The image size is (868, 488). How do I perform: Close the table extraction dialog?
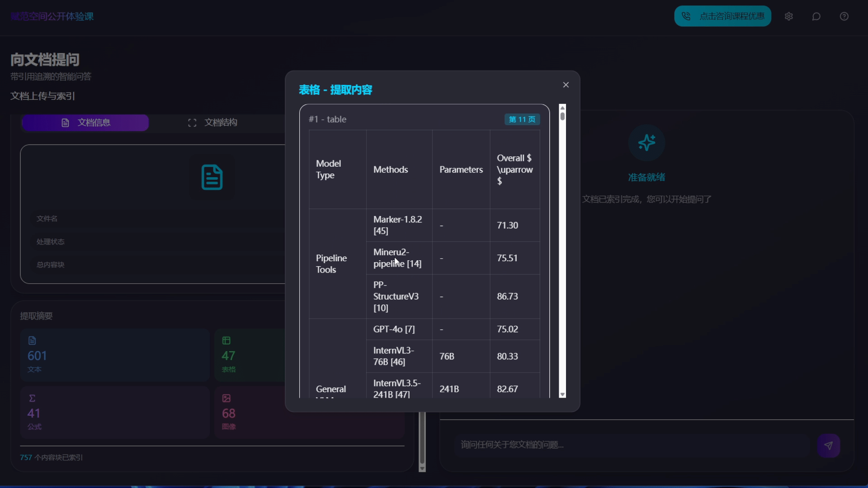pyautogui.click(x=566, y=85)
